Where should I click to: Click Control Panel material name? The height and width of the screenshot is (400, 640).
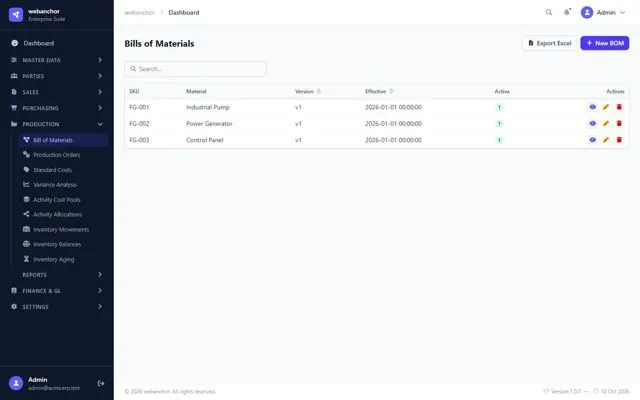pyautogui.click(x=205, y=140)
